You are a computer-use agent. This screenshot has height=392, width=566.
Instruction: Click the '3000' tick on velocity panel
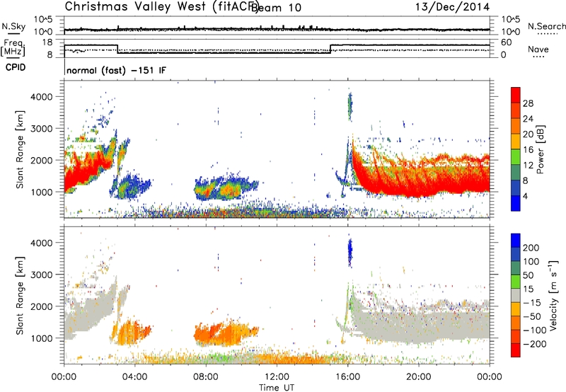tap(42, 275)
